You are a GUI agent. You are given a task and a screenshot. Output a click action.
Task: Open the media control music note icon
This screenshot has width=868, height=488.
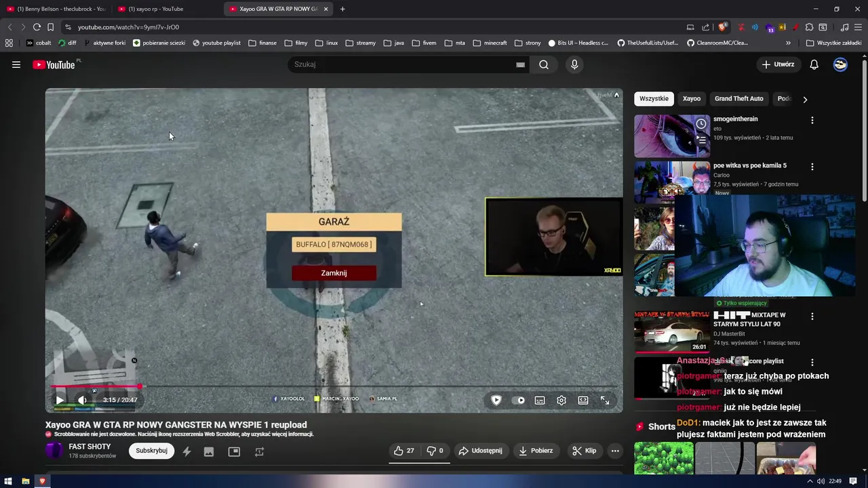click(x=844, y=27)
